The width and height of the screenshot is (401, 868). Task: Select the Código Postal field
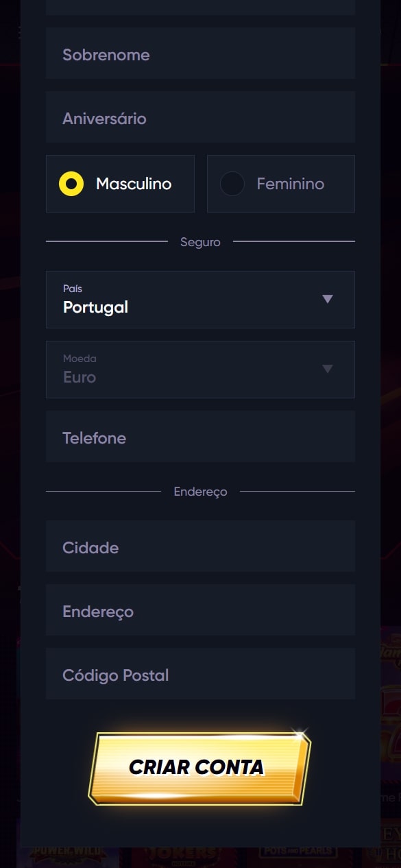(x=200, y=674)
